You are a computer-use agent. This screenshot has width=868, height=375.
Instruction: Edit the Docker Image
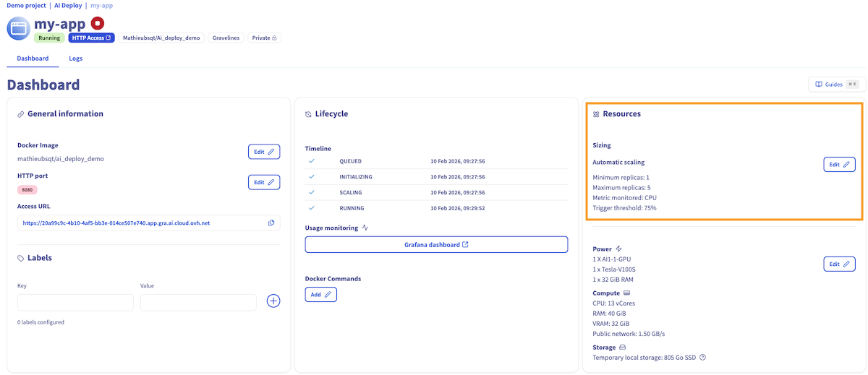(x=263, y=152)
